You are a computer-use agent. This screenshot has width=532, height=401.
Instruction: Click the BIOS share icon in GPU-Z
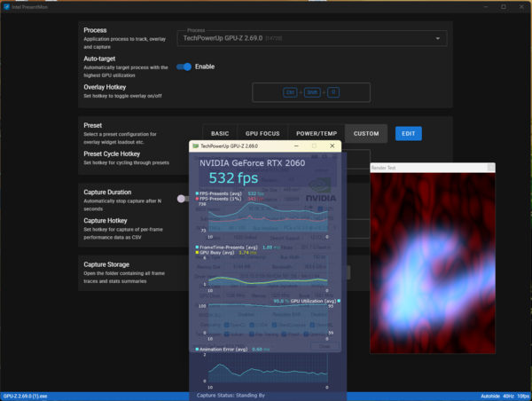pyautogui.click(x=308, y=208)
